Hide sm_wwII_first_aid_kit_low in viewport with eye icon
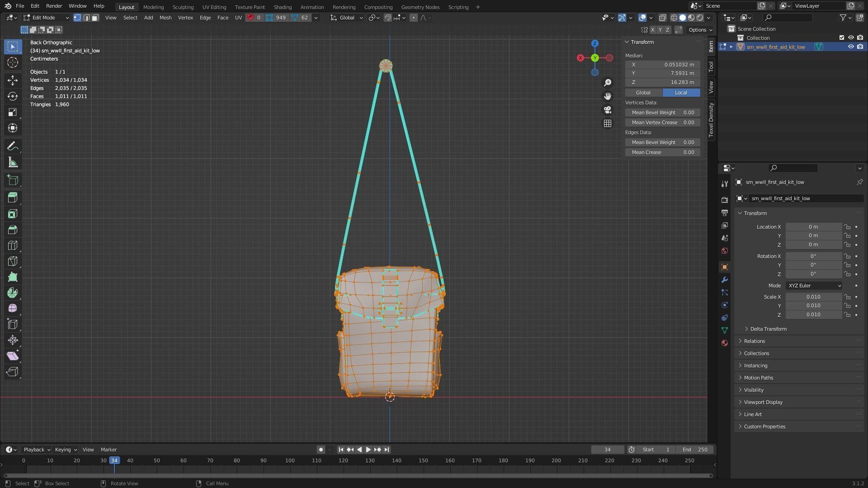 point(850,47)
